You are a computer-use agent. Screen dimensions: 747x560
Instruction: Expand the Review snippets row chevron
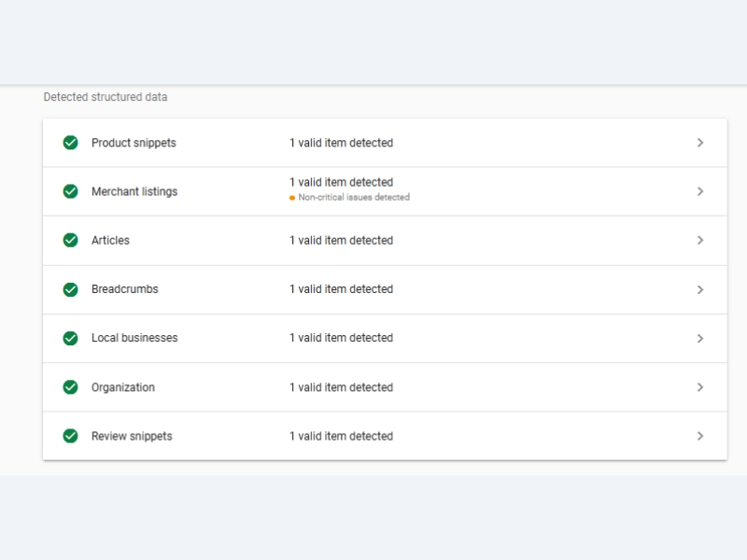tap(700, 436)
